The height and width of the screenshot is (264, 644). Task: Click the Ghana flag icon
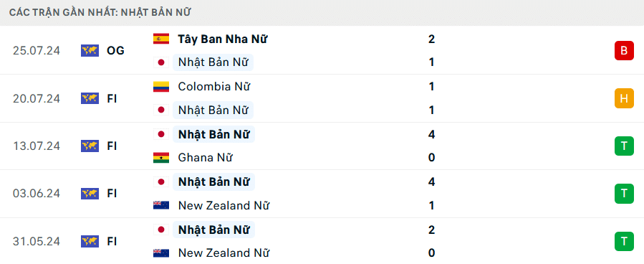[161, 158]
